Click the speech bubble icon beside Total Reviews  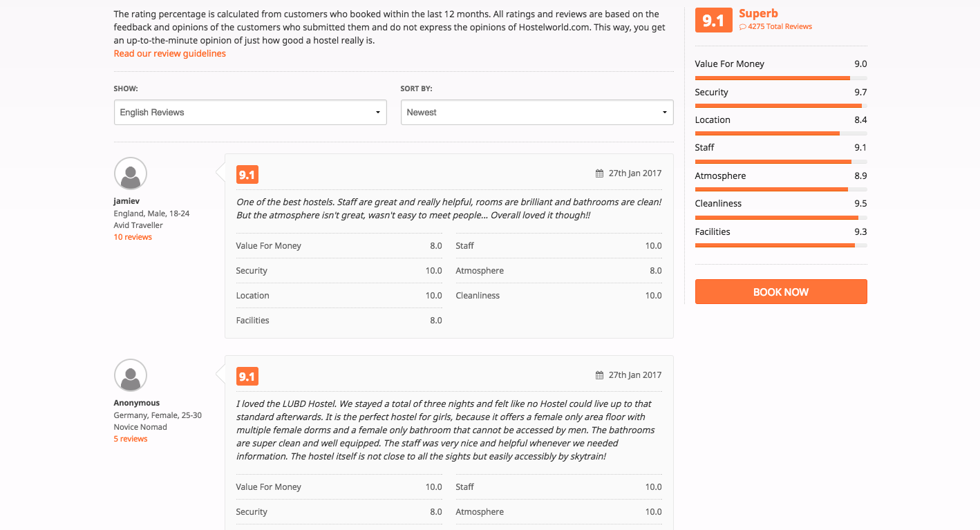point(743,27)
